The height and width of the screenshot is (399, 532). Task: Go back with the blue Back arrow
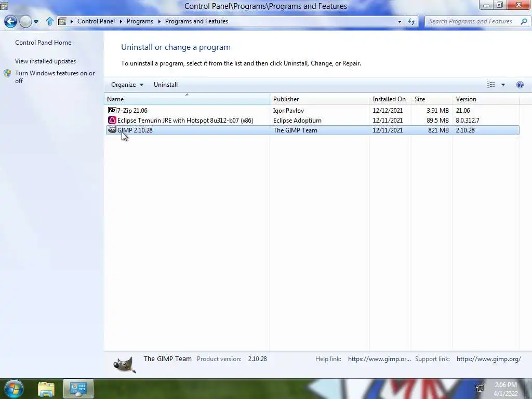[10, 21]
